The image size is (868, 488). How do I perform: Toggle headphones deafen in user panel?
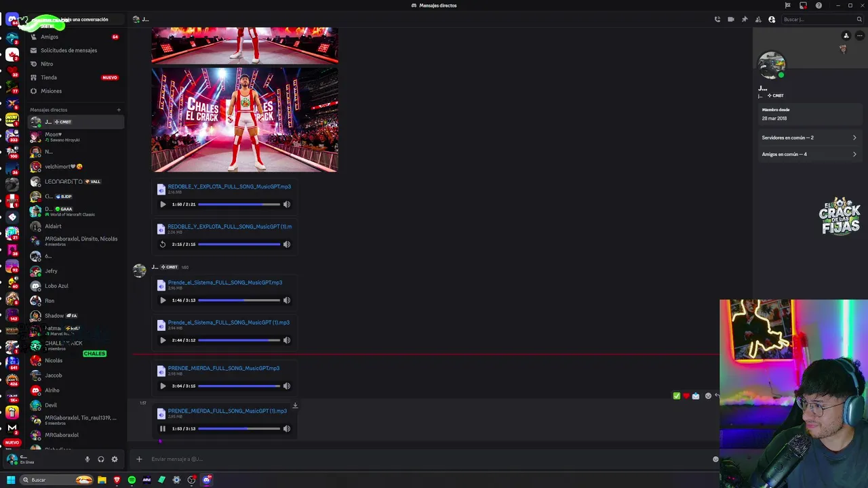click(x=101, y=459)
